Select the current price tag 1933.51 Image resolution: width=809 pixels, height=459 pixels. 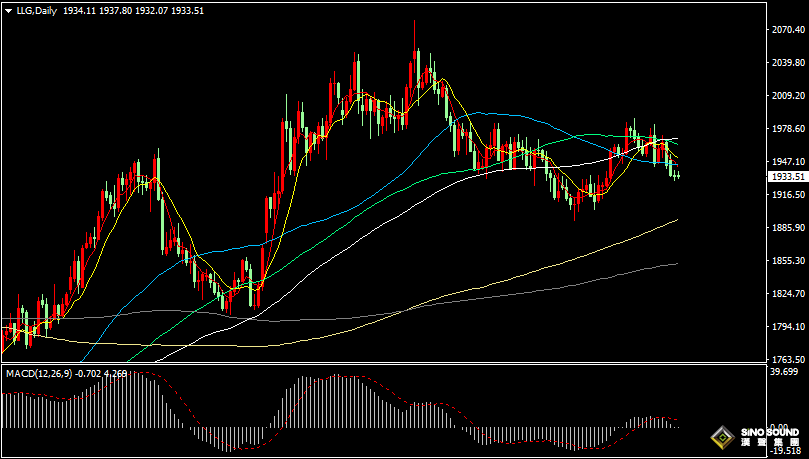click(x=787, y=176)
